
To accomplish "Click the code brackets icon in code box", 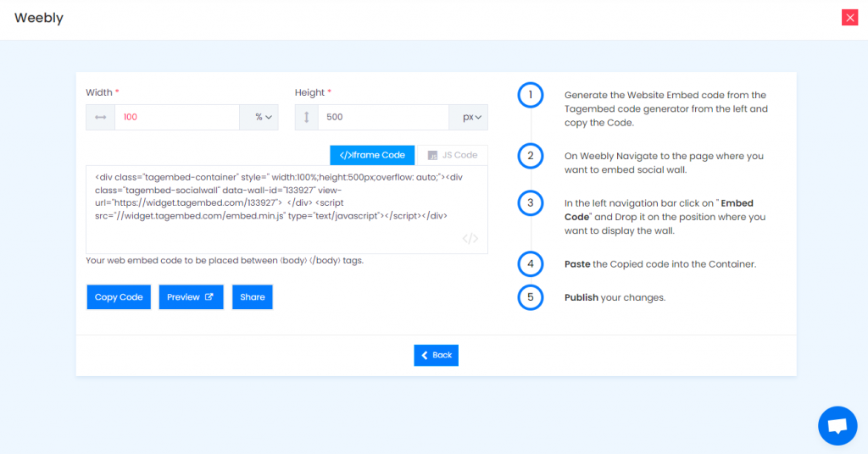I will coord(470,238).
